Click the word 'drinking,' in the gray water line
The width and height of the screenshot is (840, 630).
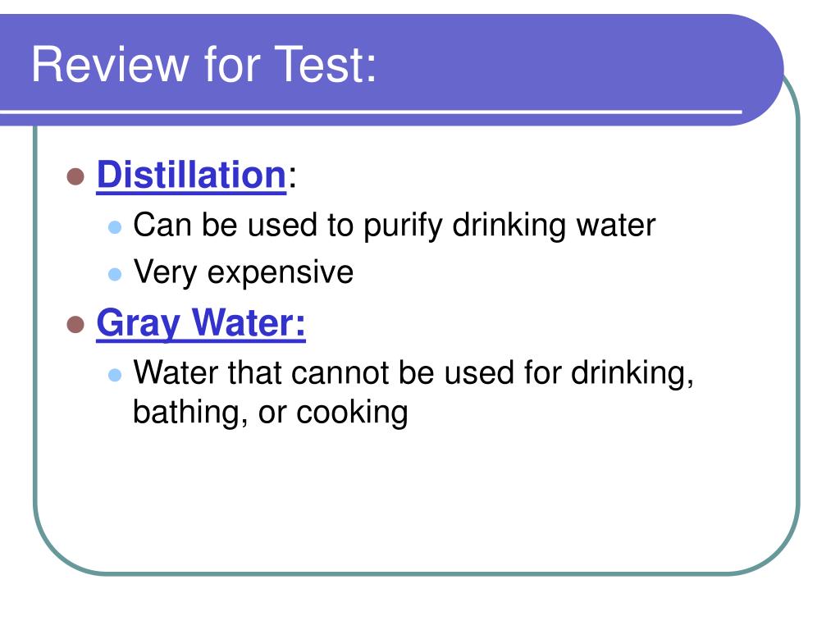point(632,373)
